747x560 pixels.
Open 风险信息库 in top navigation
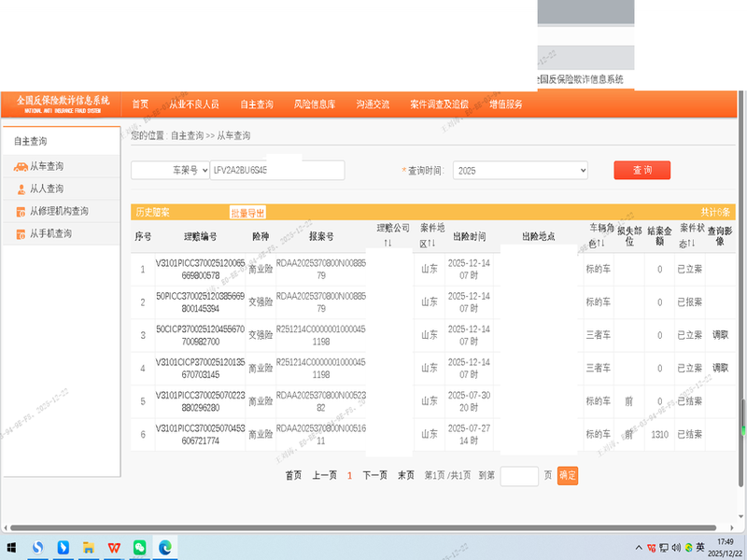[314, 105]
